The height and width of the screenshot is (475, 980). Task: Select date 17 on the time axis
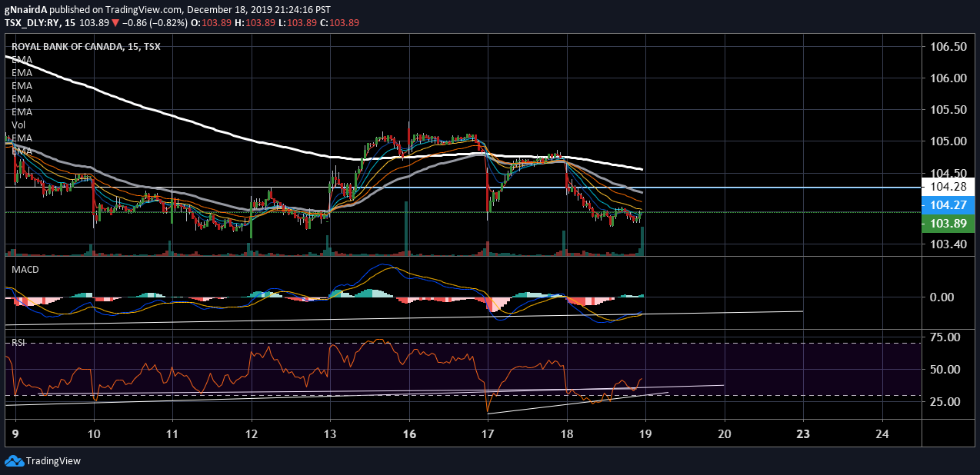pyautogui.click(x=488, y=434)
